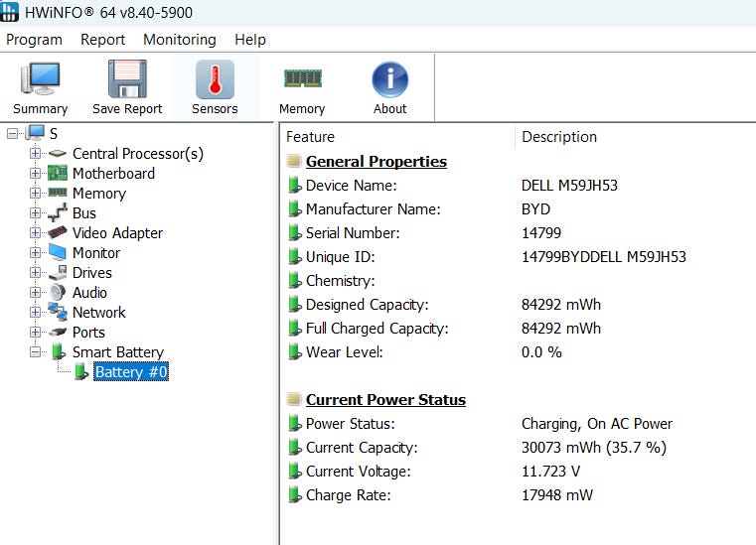
Task: Click the Description column header
Action: click(x=559, y=137)
